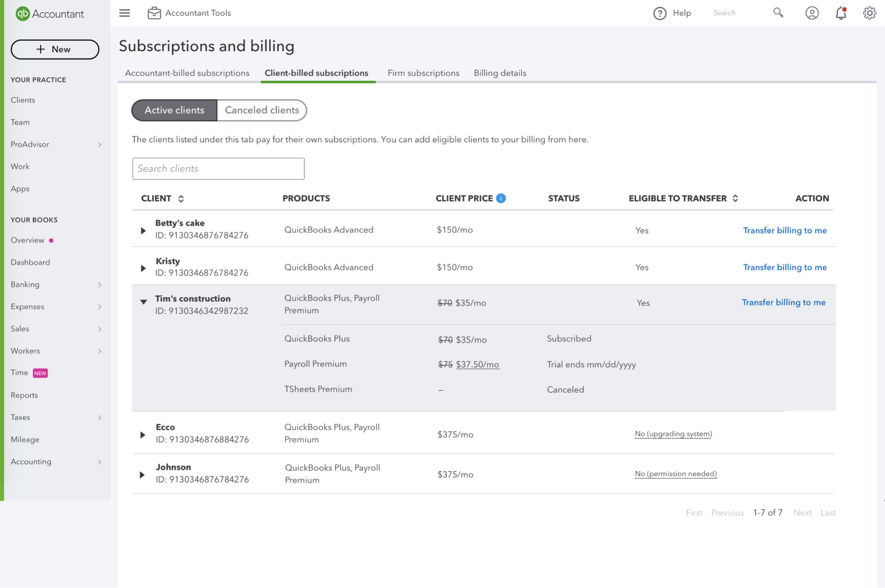
Task: Expand the Accounting sidebar submenu
Action: tap(100, 462)
